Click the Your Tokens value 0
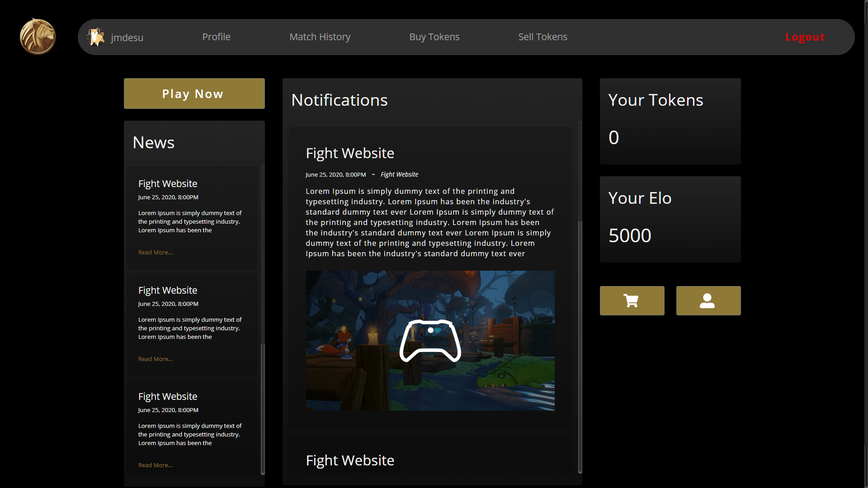 613,137
